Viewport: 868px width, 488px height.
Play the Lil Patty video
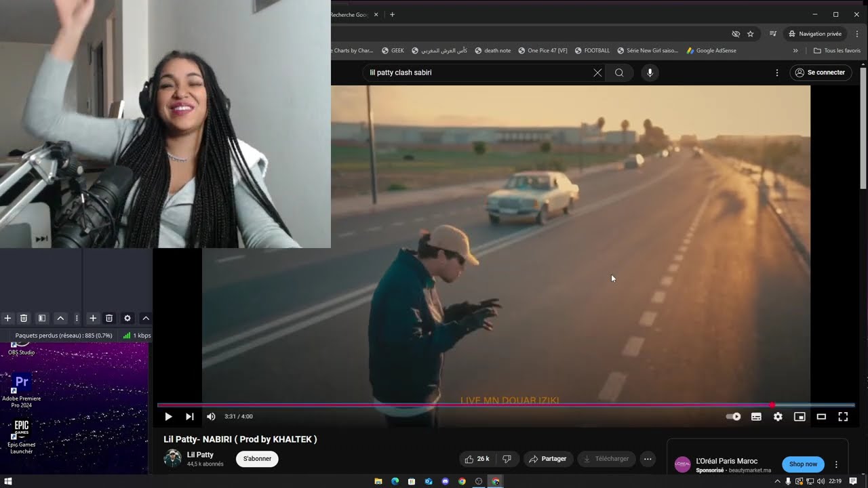pyautogui.click(x=168, y=417)
